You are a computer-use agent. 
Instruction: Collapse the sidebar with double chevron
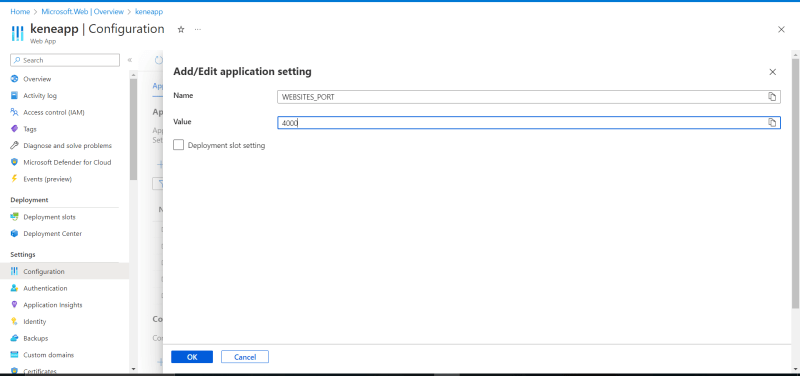pyautogui.click(x=130, y=60)
